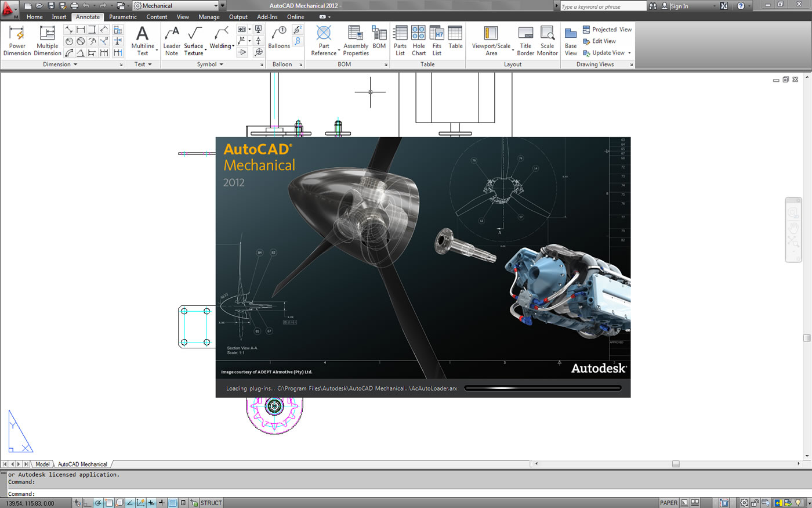Switch to the Home ribbon tab
Image resolution: width=812 pixels, height=508 pixels.
click(x=34, y=17)
